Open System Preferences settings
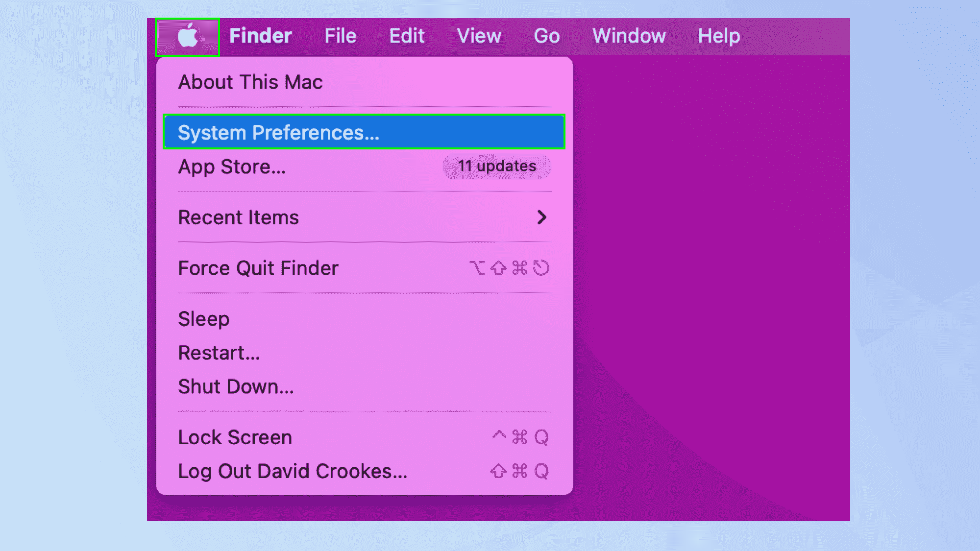 click(364, 132)
